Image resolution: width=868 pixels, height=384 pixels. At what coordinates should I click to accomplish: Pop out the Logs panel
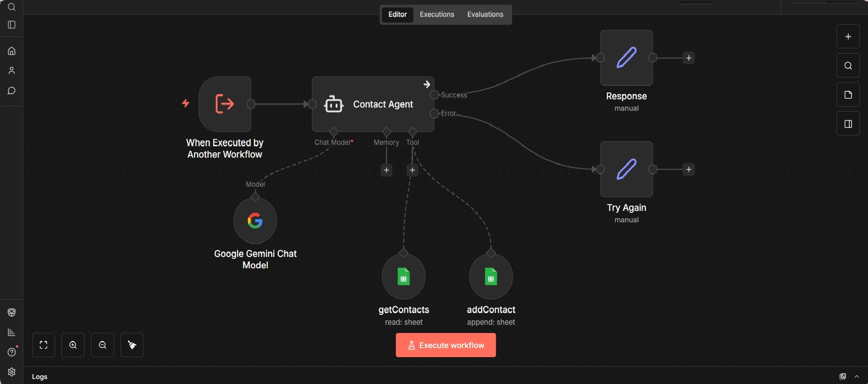click(x=843, y=377)
